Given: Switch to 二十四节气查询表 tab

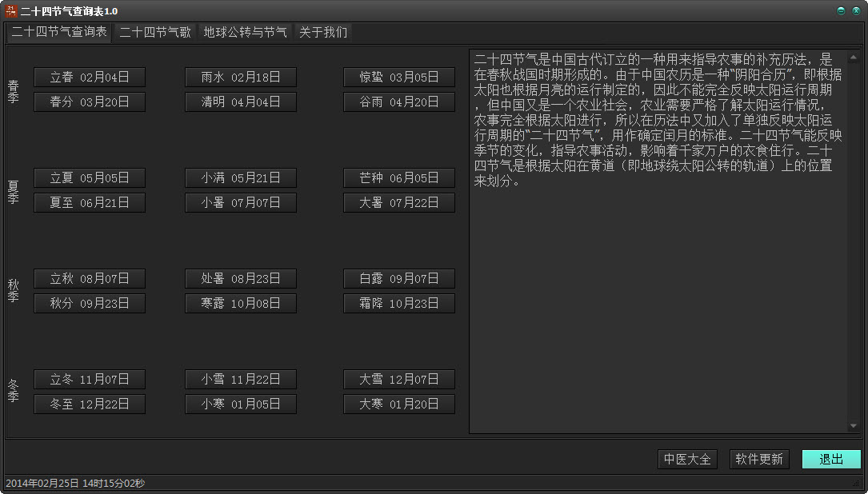Looking at the screenshot, I should [x=58, y=32].
